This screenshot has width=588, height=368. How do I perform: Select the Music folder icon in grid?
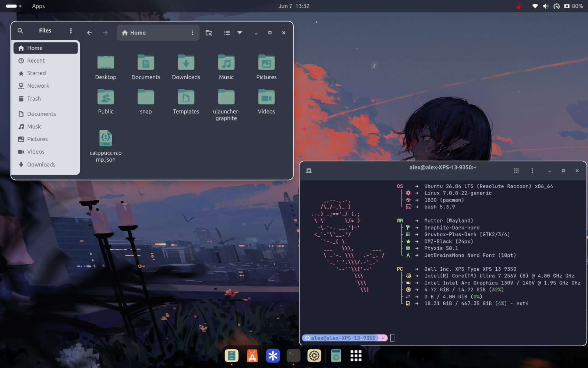(226, 63)
